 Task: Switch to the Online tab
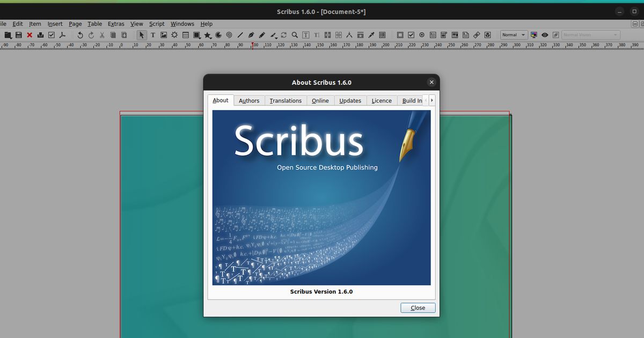click(320, 100)
